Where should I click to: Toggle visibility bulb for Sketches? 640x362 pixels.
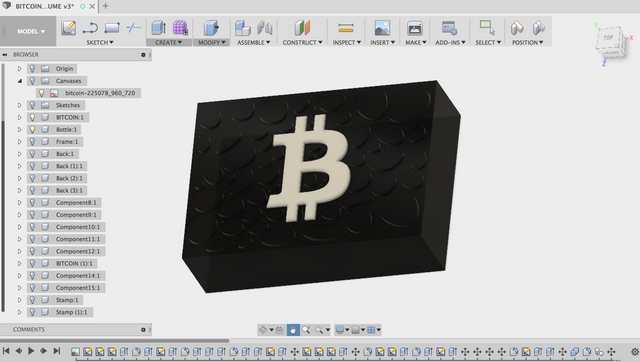click(x=32, y=105)
